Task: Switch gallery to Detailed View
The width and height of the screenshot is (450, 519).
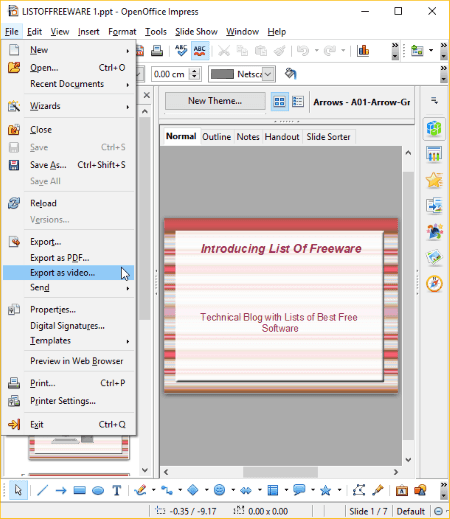Action: click(x=298, y=101)
